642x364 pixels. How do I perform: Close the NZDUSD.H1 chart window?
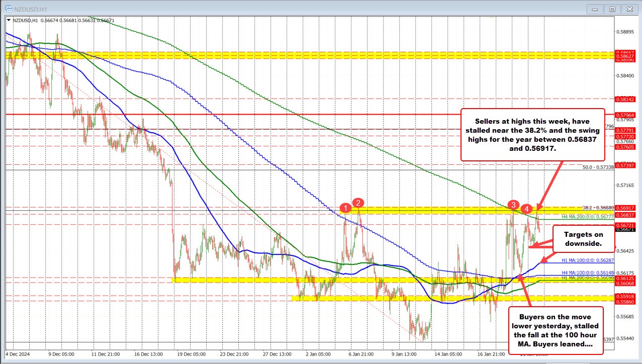[x=628, y=9]
